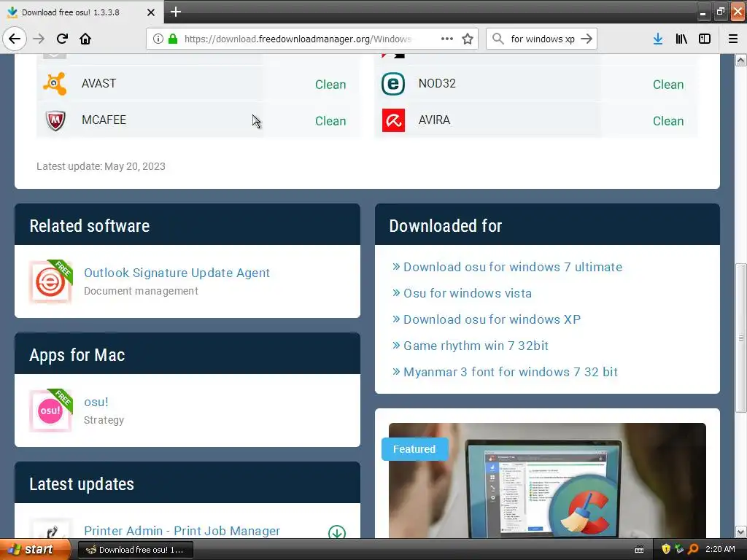
Task: Open Download osu for windows 7 ultimate
Action: [513, 267]
